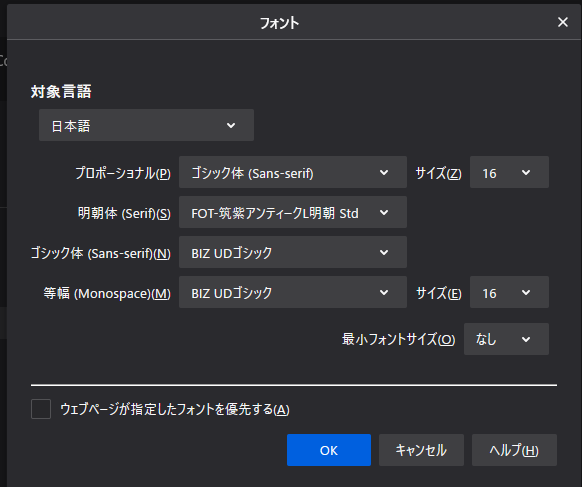This screenshot has height=487, width=582.
Task: Open the サイズ(Z) proportional size dropdown
Action: [x=509, y=172]
